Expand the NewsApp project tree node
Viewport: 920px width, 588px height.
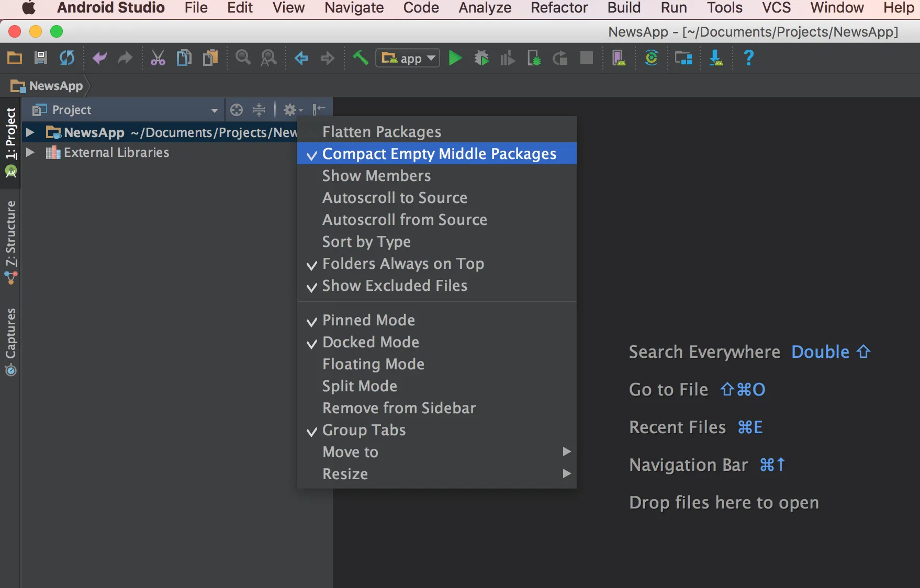coord(30,132)
